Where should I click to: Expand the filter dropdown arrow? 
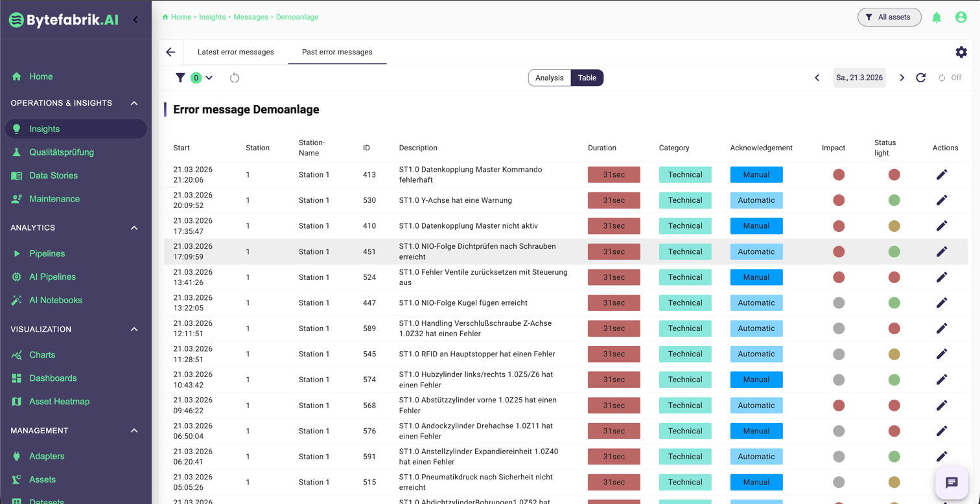click(209, 78)
